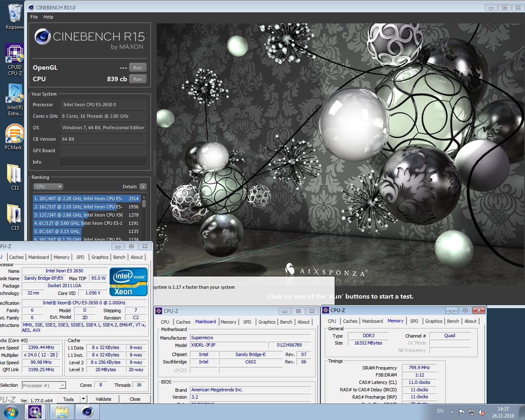Select Graphics tab in right CPU-Z window
Screen dimensions: 525x420
(x=434, y=321)
